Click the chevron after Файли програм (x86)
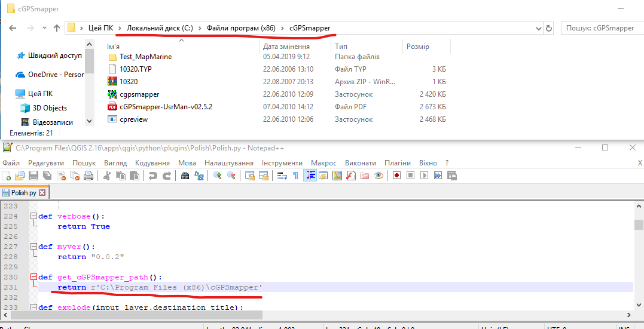Image resolution: width=644 pixels, height=329 pixels. click(283, 28)
